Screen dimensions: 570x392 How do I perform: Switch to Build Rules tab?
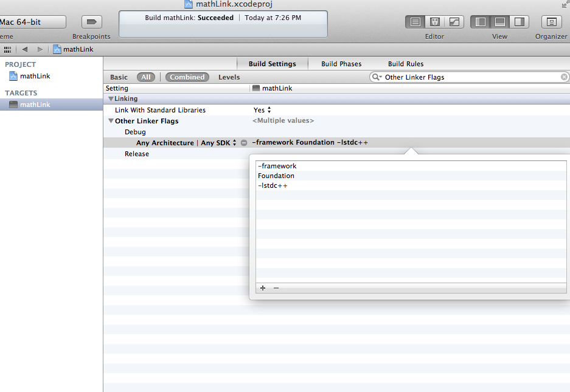pyautogui.click(x=406, y=64)
